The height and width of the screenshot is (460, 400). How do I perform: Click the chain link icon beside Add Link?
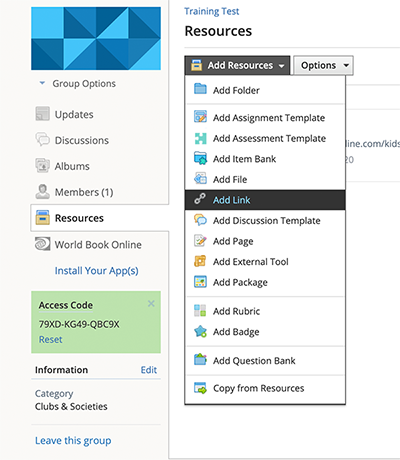(x=200, y=199)
